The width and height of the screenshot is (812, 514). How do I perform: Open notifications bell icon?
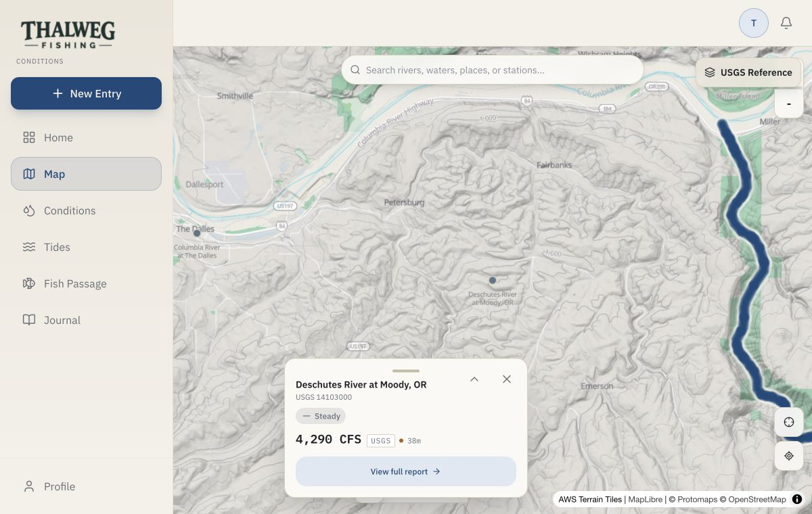coord(786,23)
